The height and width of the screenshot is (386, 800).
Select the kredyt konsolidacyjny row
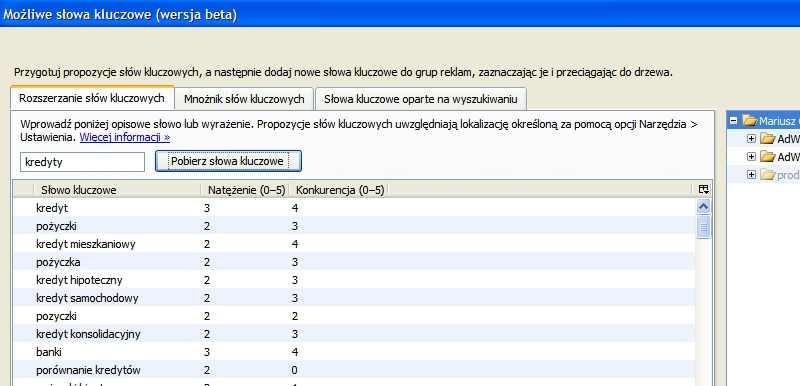point(353,334)
